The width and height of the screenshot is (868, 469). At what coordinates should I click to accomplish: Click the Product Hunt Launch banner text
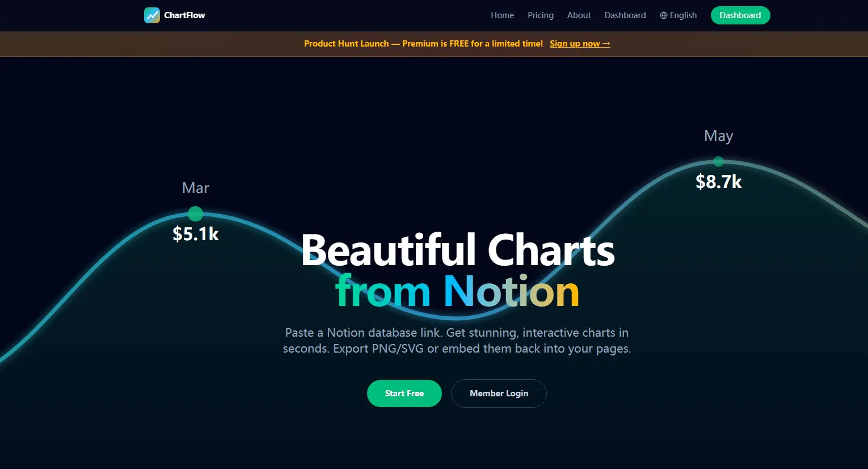pos(423,44)
